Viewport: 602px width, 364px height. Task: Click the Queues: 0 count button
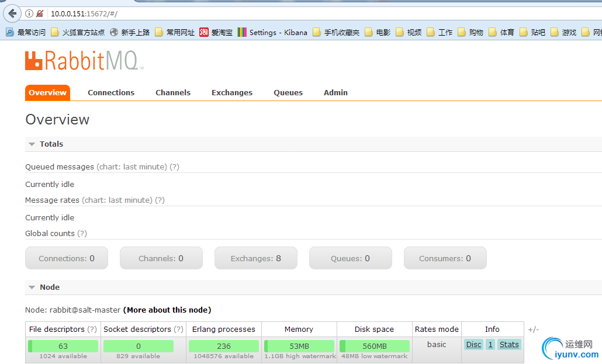[351, 258]
